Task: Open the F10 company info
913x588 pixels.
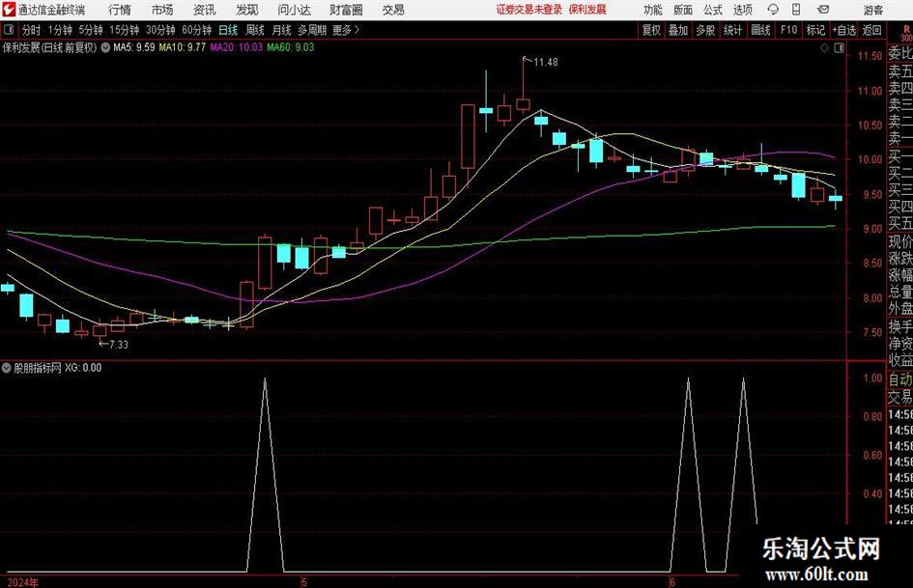Action: [788, 30]
